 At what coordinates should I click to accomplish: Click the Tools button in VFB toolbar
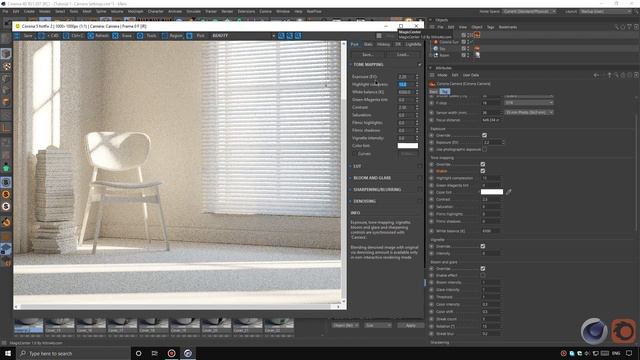pyautogui.click(x=147, y=36)
